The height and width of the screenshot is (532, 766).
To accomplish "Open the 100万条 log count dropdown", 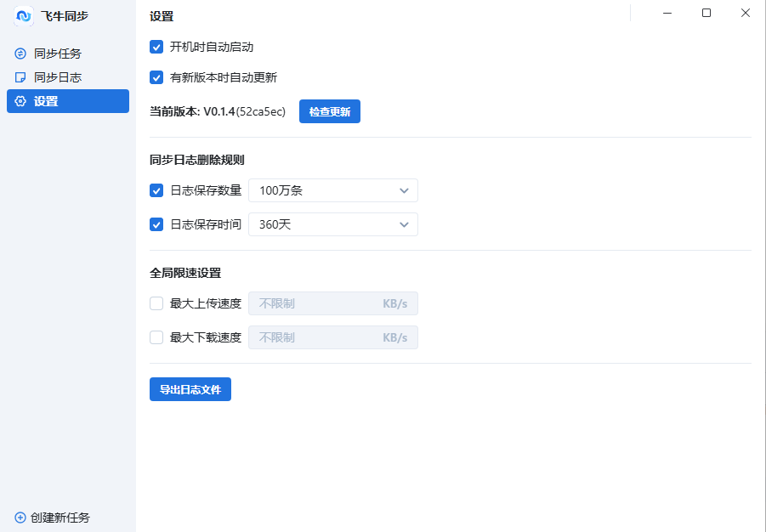I will (332, 190).
